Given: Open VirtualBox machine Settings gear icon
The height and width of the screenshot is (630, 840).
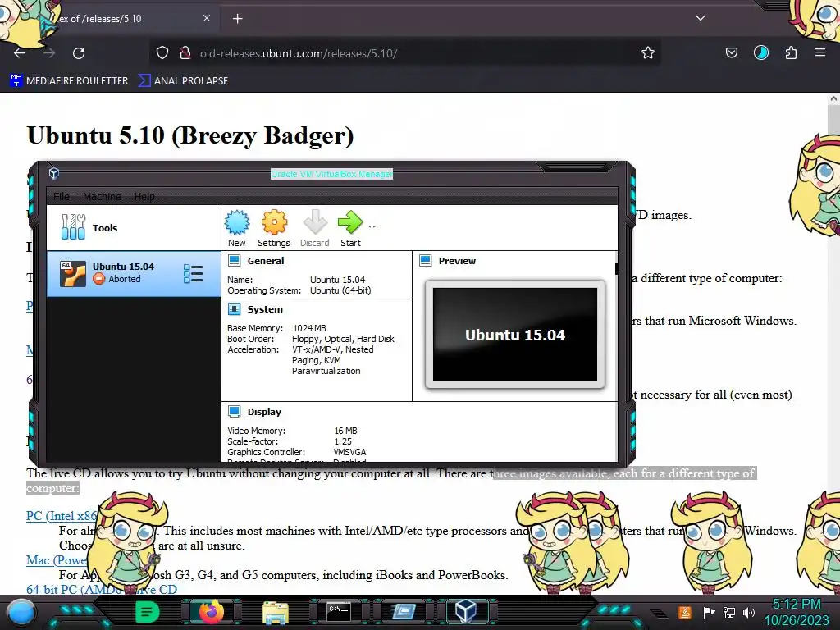Looking at the screenshot, I should click(274, 222).
